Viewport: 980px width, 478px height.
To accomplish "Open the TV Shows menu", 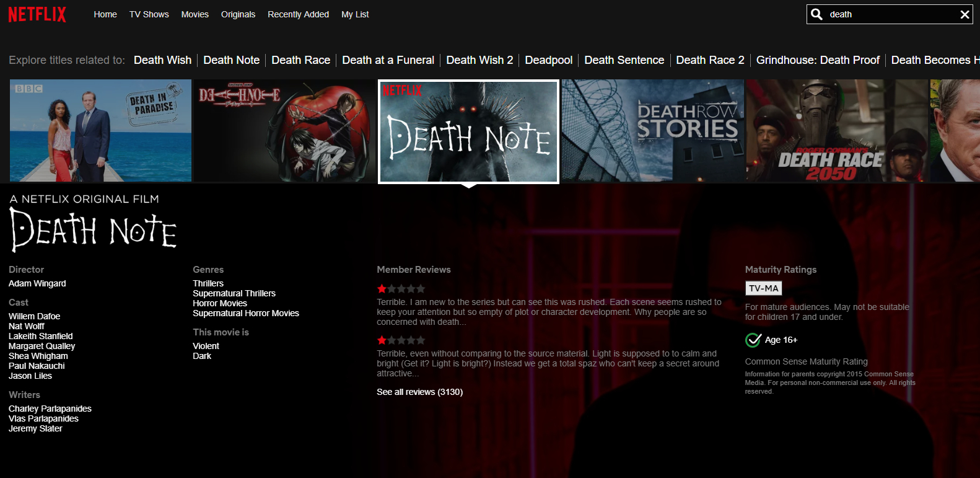I will pyautogui.click(x=149, y=14).
